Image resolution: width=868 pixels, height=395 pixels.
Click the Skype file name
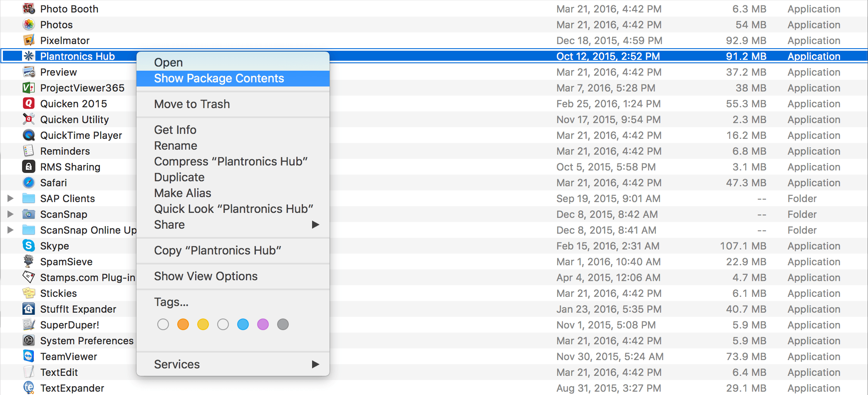[55, 246]
